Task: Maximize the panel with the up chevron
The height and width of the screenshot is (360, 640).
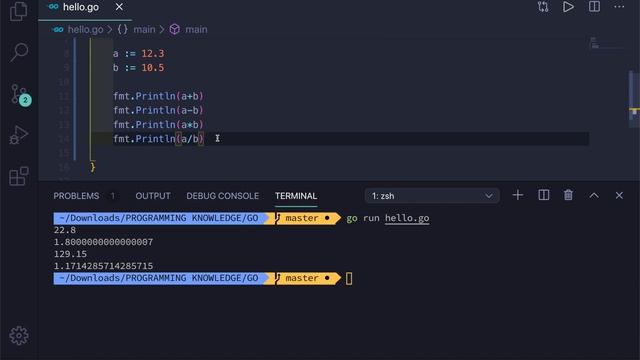Action: tap(594, 196)
